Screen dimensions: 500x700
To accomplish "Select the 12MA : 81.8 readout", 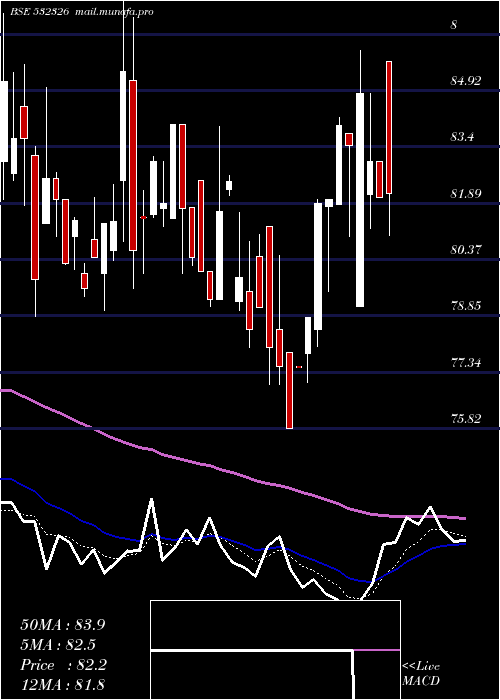I will [x=62, y=685].
